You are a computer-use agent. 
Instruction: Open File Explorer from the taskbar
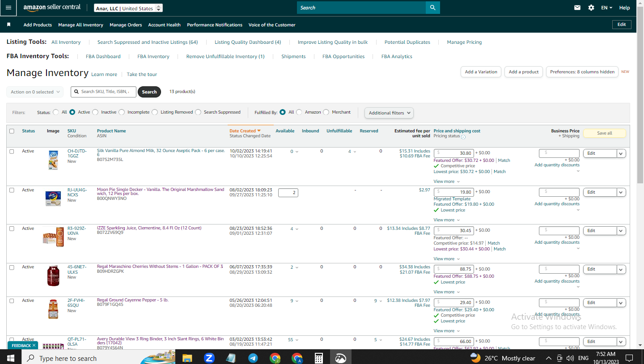[x=187, y=358]
